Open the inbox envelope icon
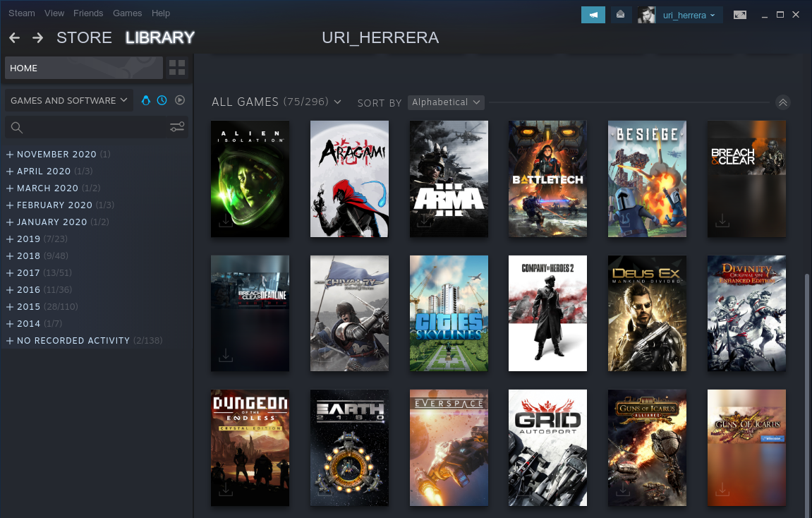The image size is (812, 518). pyautogui.click(x=620, y=15)
